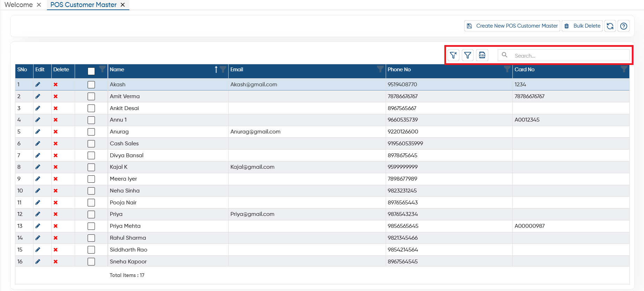Open the filter funnel icon beside search
Image resolution: width=644 pixels, height=291 pixels.
pyautogui.click(x=468, y=55)
